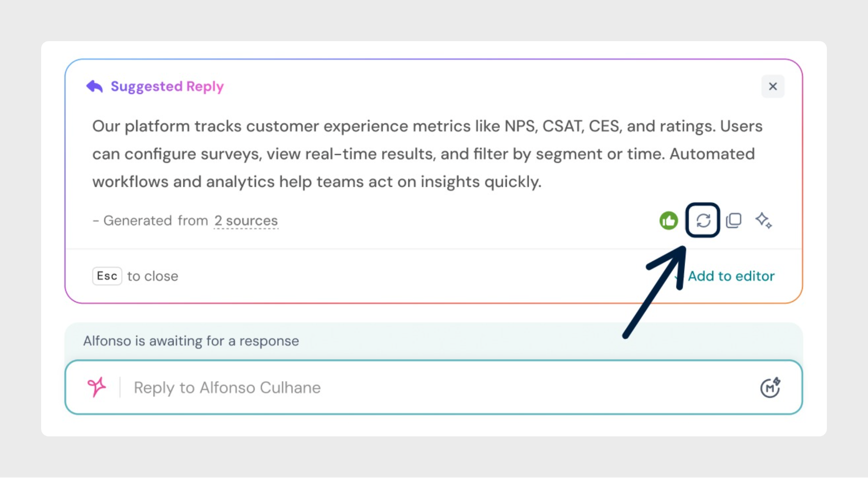Close the Suggested Reply panel
This screenshot has width=868, height=478.
(x=773, y=86)
